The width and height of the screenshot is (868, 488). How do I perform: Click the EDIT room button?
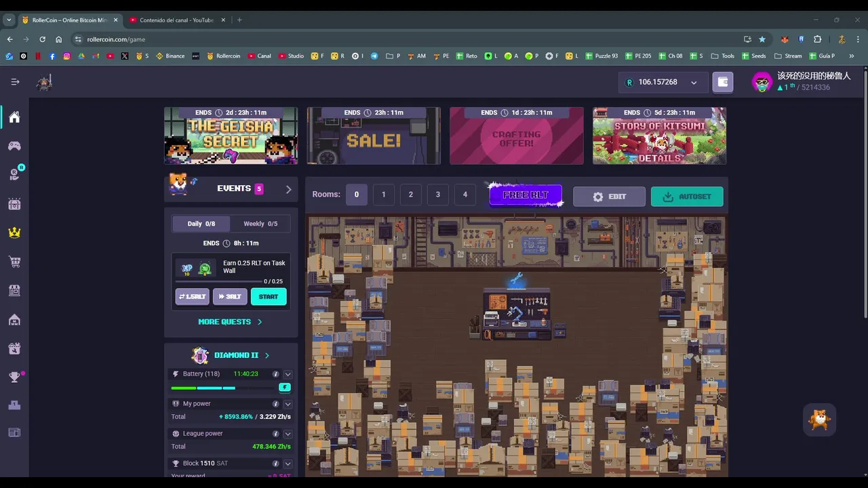[x=609, y=197]
